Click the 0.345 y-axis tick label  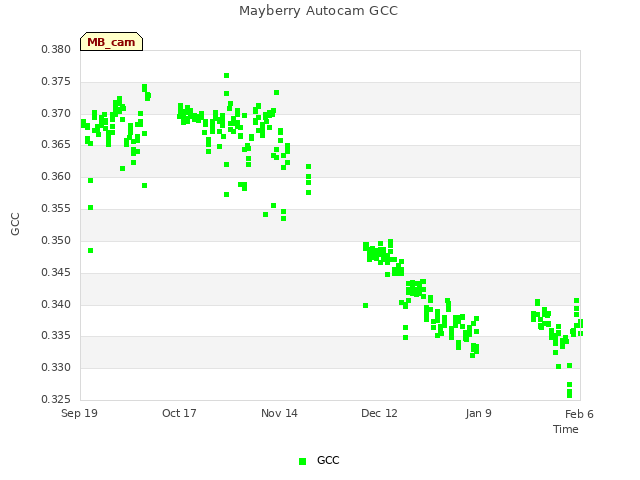[56, 272]
